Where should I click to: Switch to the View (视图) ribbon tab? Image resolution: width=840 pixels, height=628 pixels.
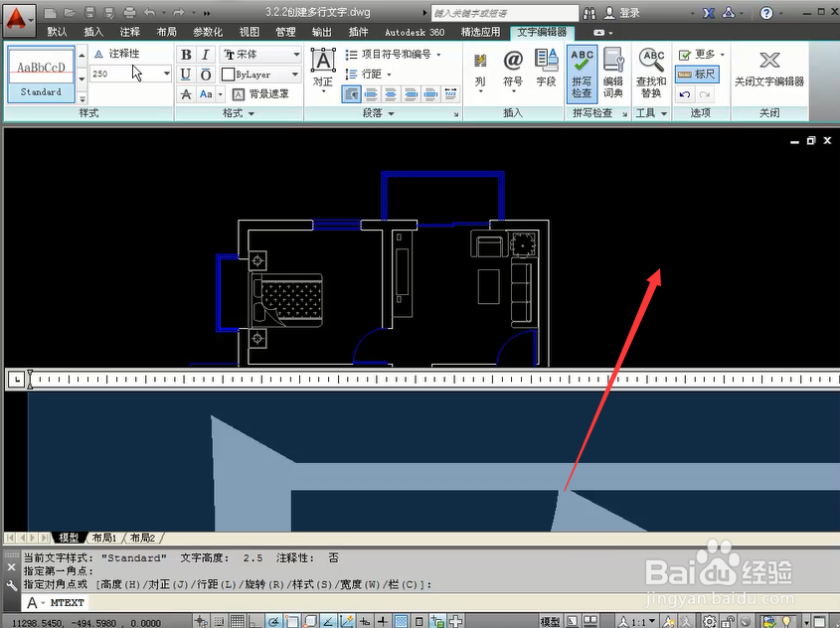pyautogui.click(x=250, y=32)
